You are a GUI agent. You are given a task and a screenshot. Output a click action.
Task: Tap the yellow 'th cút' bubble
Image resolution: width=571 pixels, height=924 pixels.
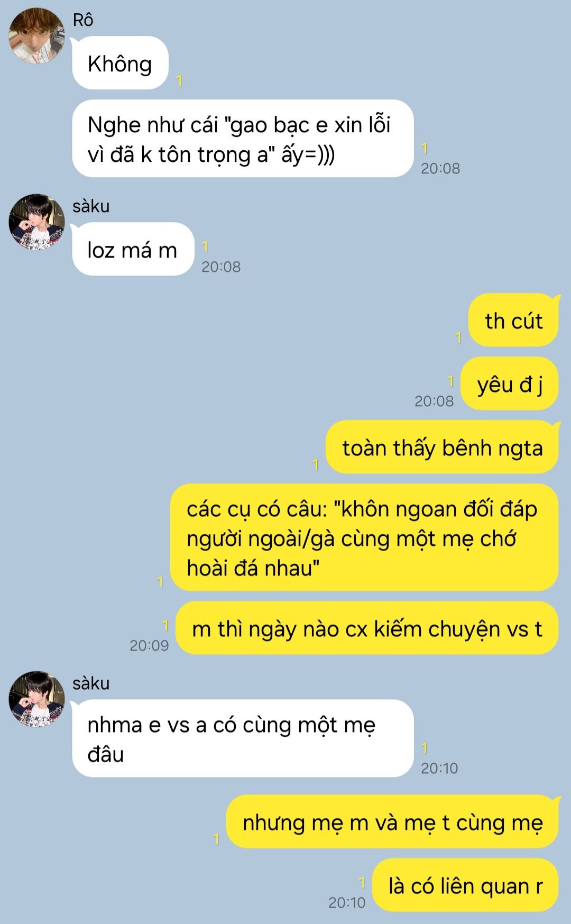513,320
